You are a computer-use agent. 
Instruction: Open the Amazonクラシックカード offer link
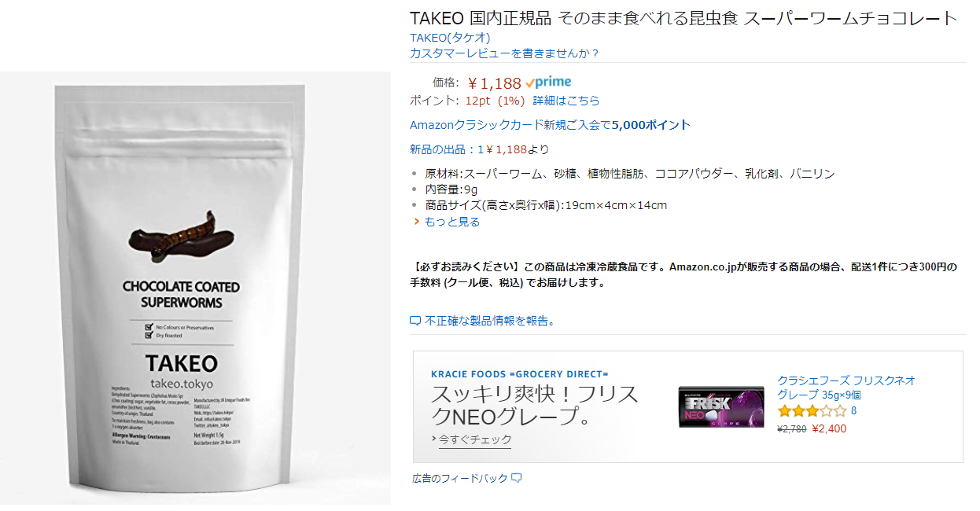(551, 125)
